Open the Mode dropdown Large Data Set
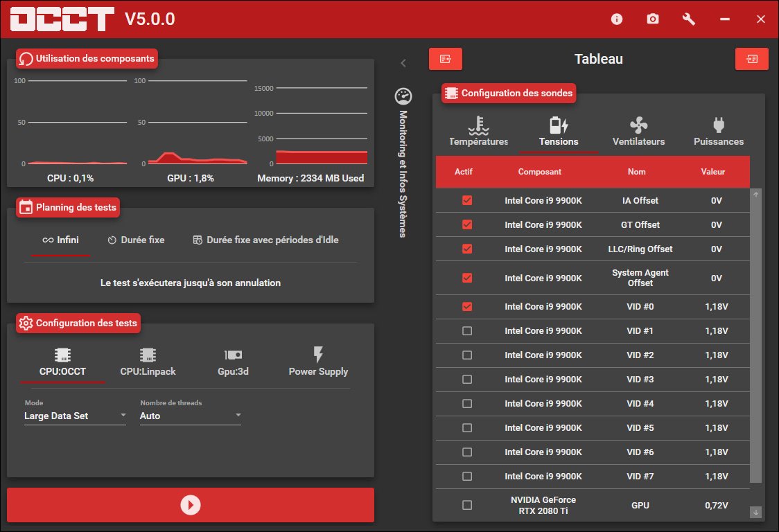 click(75, 416)
